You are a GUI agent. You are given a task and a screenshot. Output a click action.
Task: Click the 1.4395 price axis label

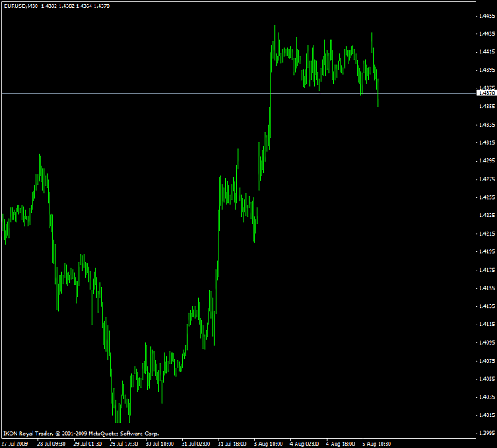tap(487, 69)
